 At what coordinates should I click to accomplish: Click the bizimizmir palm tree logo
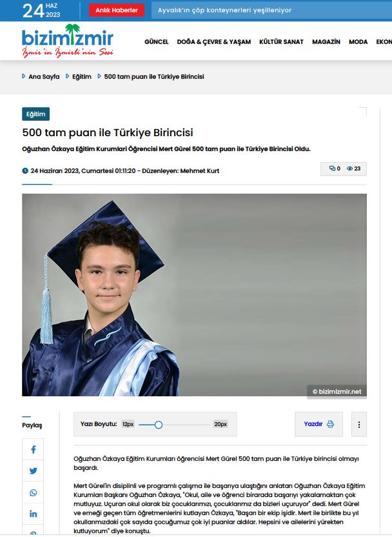68,41
